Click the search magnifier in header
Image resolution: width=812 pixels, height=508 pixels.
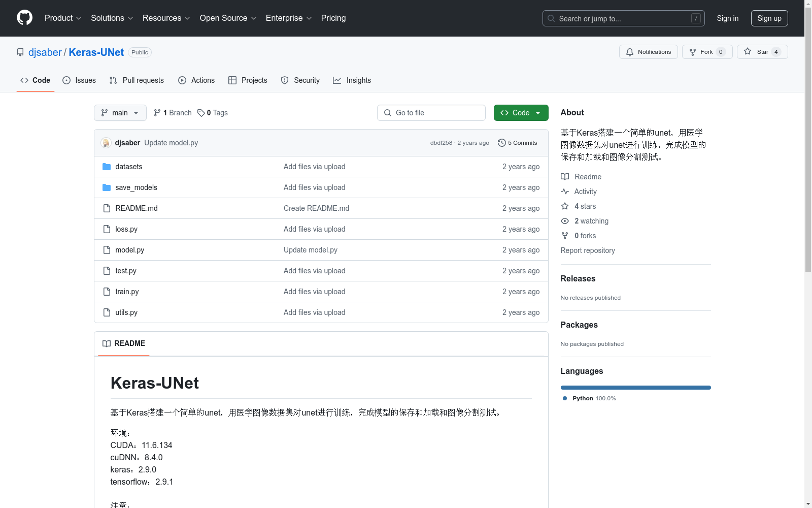click(x=551, y=18)
